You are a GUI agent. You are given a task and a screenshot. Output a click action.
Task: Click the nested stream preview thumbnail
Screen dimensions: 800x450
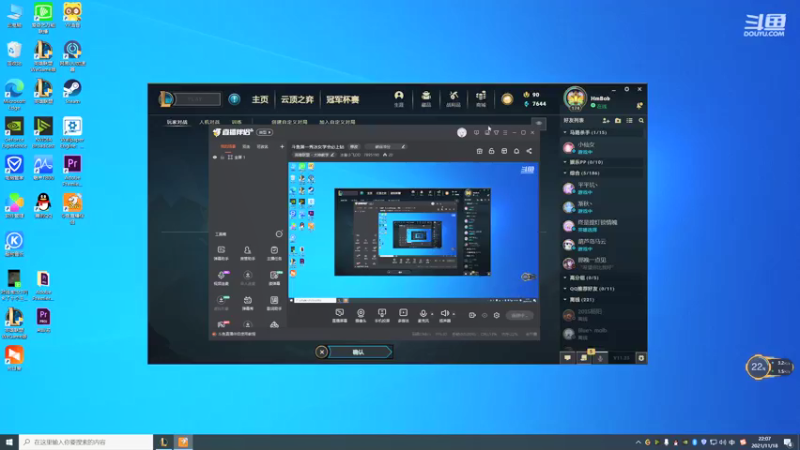click(413, 232)
